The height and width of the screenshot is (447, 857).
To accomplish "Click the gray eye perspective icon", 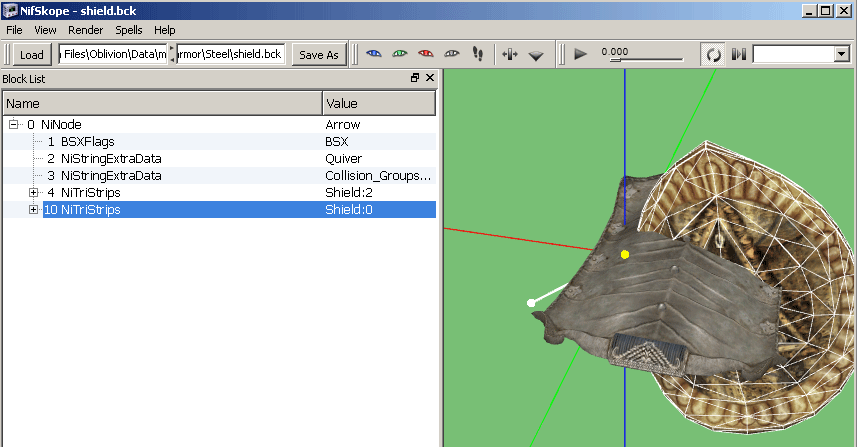I will click(451, 54).
